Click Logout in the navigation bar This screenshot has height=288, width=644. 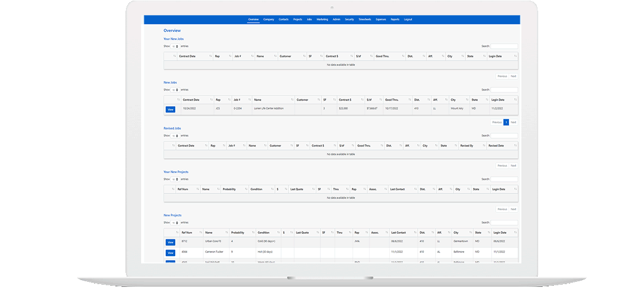pos(408,19)
